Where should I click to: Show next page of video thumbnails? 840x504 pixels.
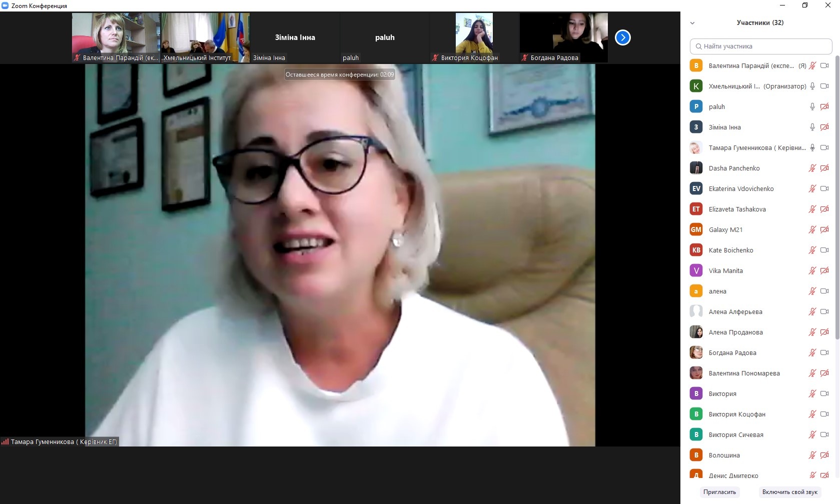[622, 37]
